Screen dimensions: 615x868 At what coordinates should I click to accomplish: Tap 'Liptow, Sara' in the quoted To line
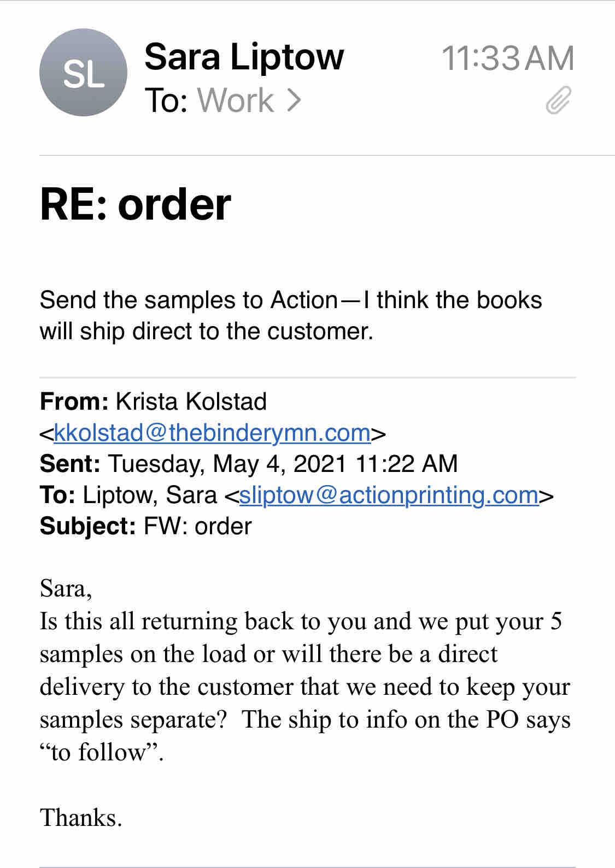coord(150,495)
